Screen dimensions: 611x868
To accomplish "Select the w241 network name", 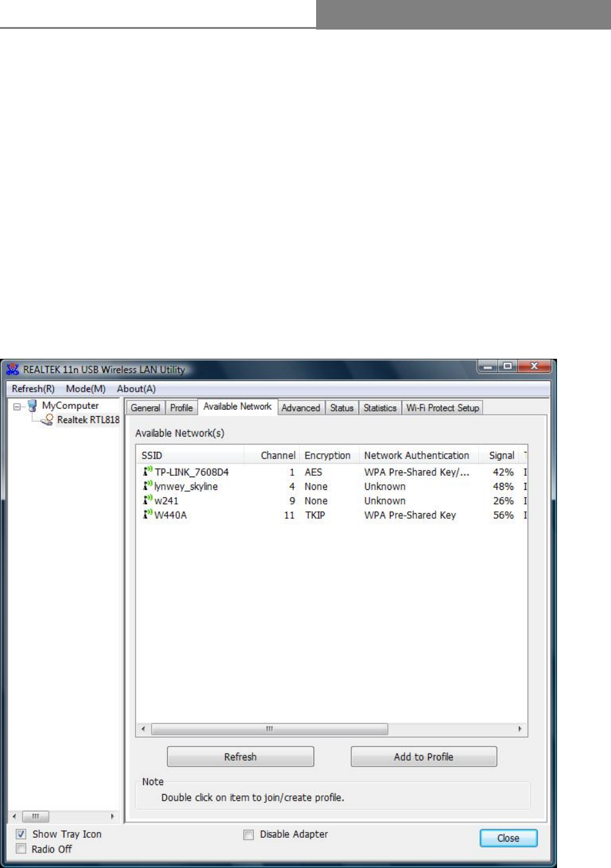I will click(x=166, y=501).
